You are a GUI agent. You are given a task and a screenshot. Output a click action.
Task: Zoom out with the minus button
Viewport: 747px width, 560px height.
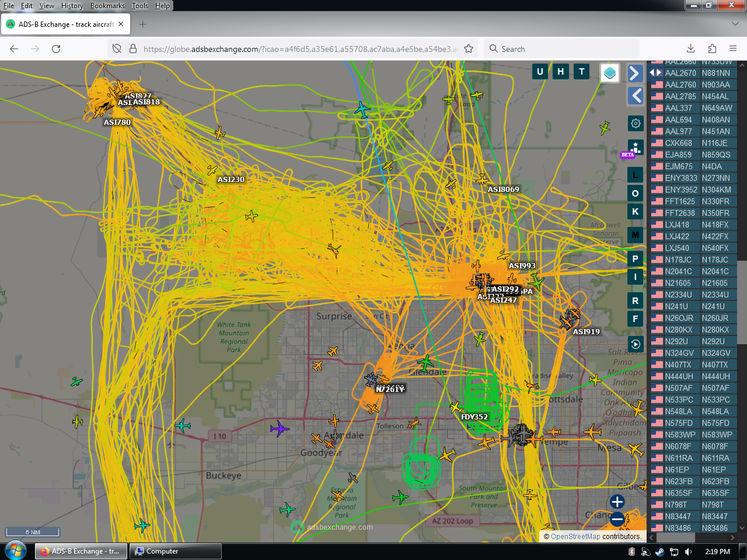617,519
